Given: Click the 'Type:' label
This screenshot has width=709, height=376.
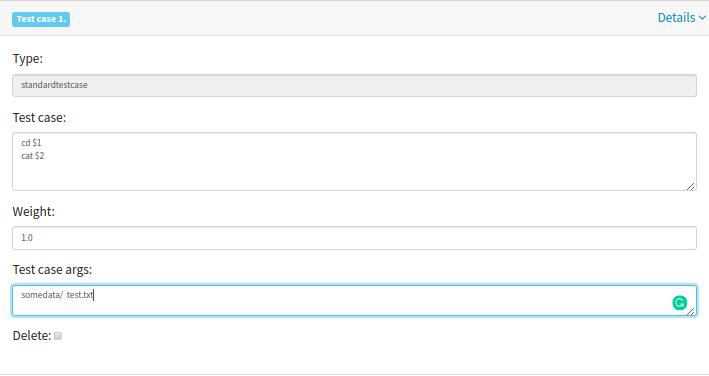Looking at the screenshot, I should click(x=28, y=59).
